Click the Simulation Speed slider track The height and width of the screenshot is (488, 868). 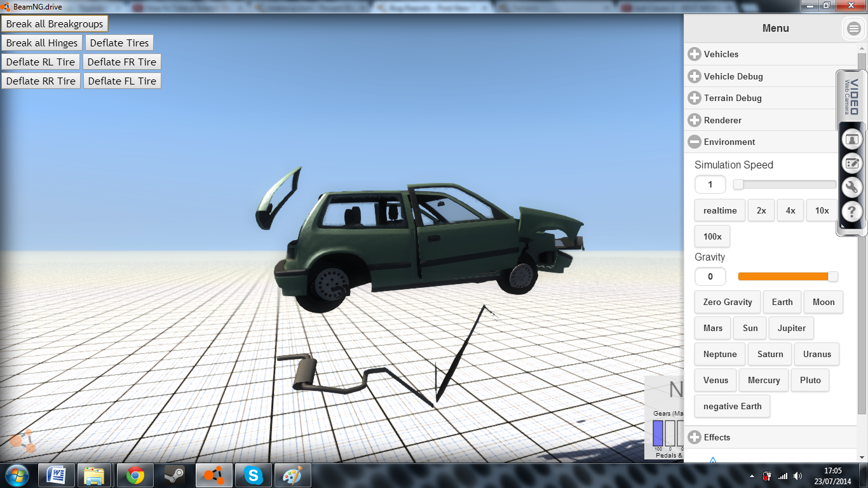pyautogui.click(x=785, y=184)
